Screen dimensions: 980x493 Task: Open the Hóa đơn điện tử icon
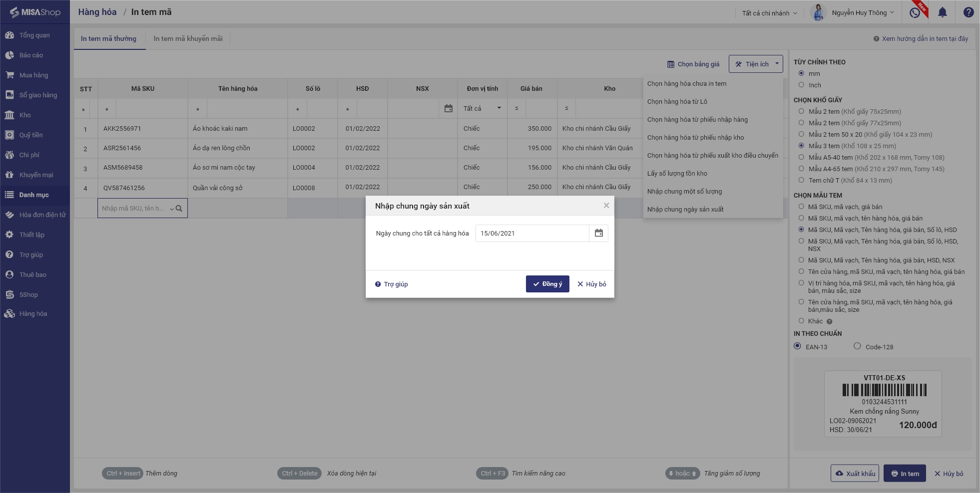[9, 215]
